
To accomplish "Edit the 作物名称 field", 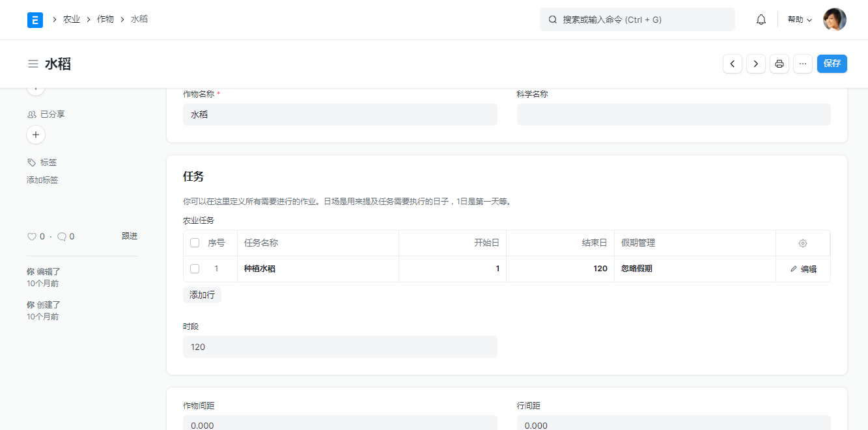I will 340,114.
